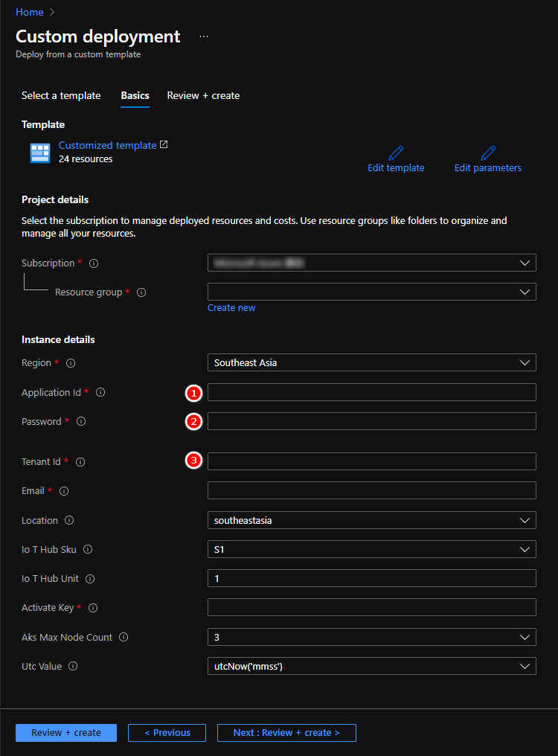Click info icon next to Application Id
Viewport: 558px width, 756px height.
click(x=100, y=393)
